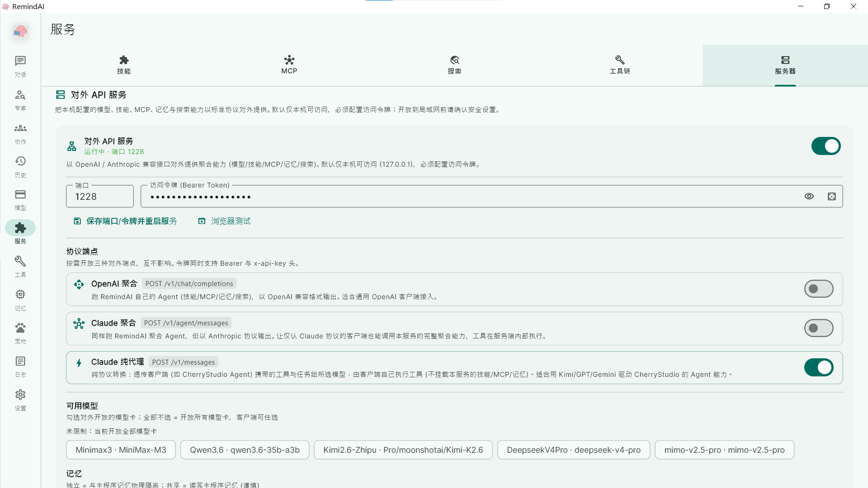Image resolution: width=868 pixels, height=488 pixels.
Task: Select the Kimi2.6-Zhipu model chip
Action: pyautogui.click(x=403, y=450)
